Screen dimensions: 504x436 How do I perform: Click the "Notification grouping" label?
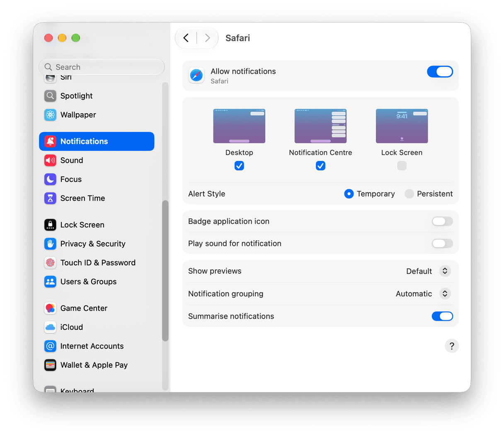click(226, 294)
